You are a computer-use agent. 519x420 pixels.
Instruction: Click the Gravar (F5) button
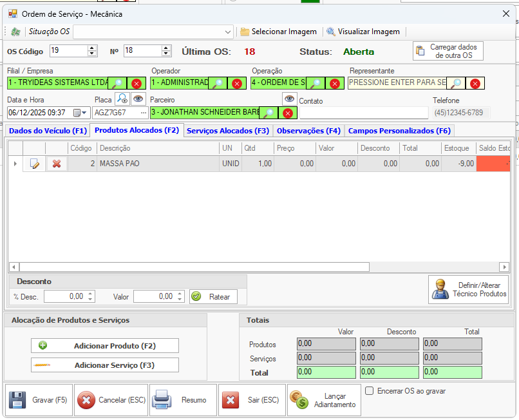point(39,400)
